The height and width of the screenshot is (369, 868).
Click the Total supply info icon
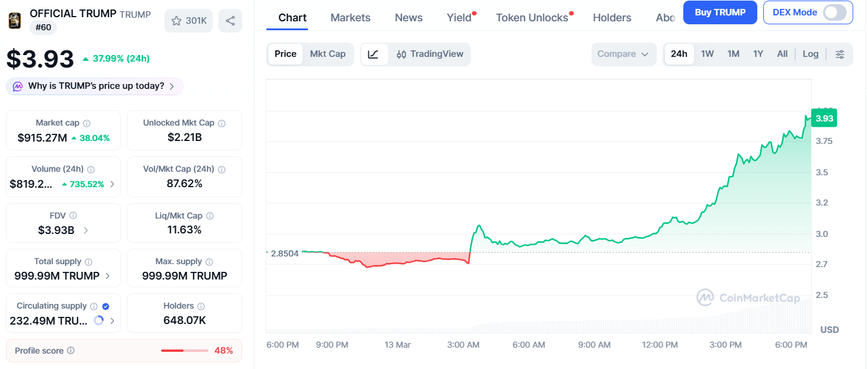point(89,262)
